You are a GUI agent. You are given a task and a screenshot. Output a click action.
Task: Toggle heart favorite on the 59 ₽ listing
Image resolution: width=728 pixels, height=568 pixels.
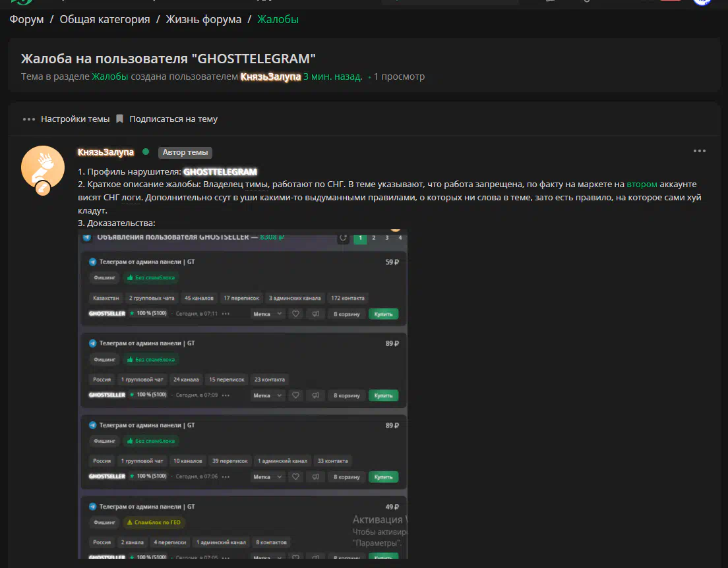[x=295, y=314]
